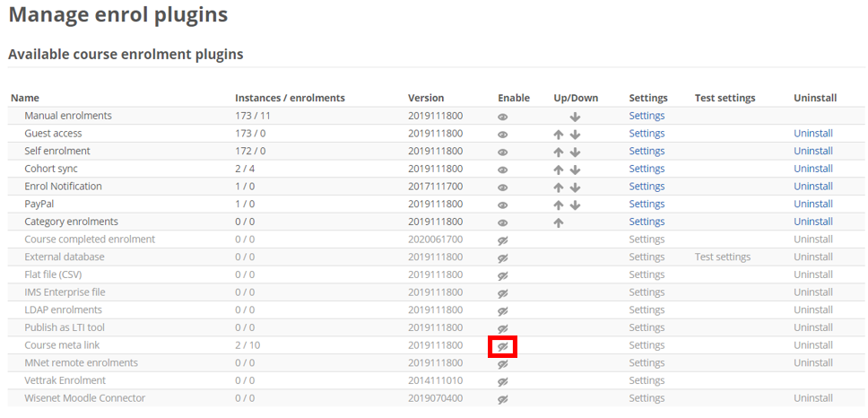
Task: Move Cohort sync down with arrow
Action: (x=575, y=170)
